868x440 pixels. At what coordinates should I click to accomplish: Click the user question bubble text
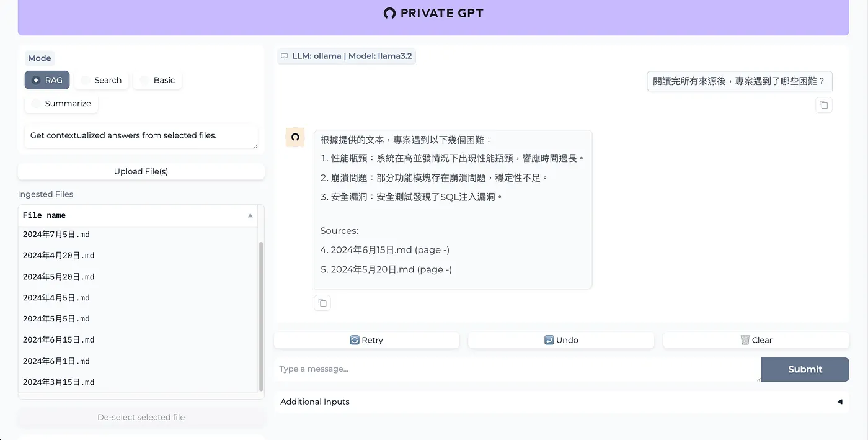click(739, 81)
